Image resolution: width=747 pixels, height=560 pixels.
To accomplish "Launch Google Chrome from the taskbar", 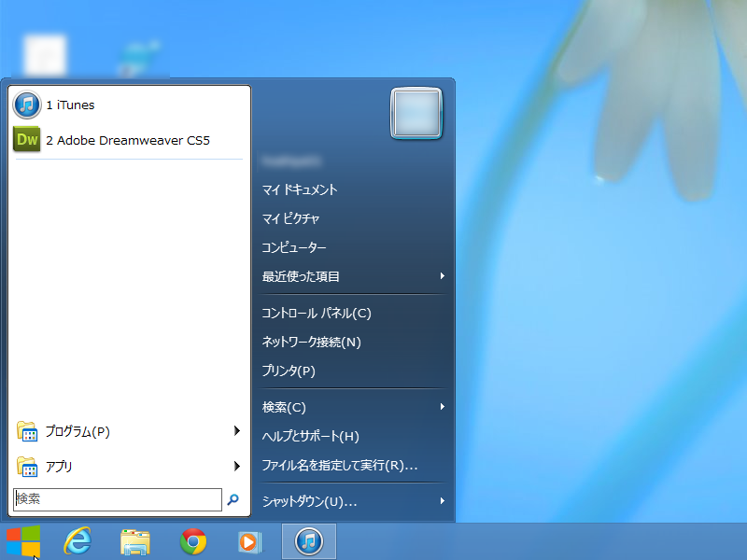I will 193,541.
